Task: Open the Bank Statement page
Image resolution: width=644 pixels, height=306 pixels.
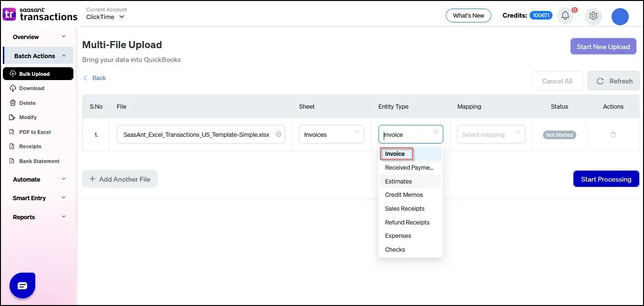Action: (x=39, y=161)
